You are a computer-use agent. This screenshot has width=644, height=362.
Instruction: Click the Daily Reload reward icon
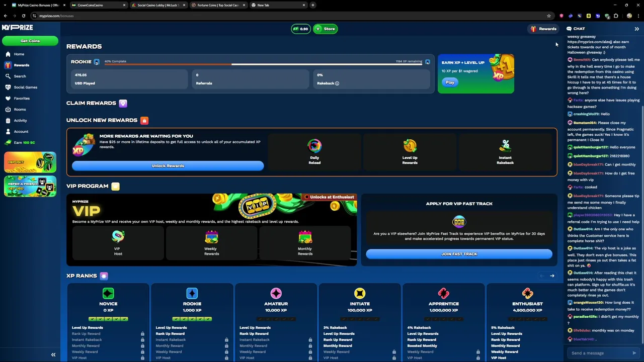point(314,146)
